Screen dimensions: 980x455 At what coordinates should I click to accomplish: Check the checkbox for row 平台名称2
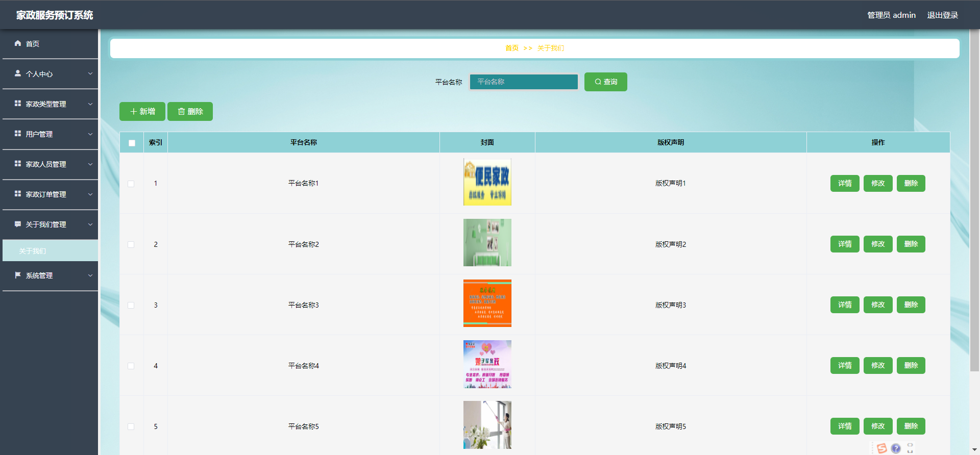click(x=131, y=244)
